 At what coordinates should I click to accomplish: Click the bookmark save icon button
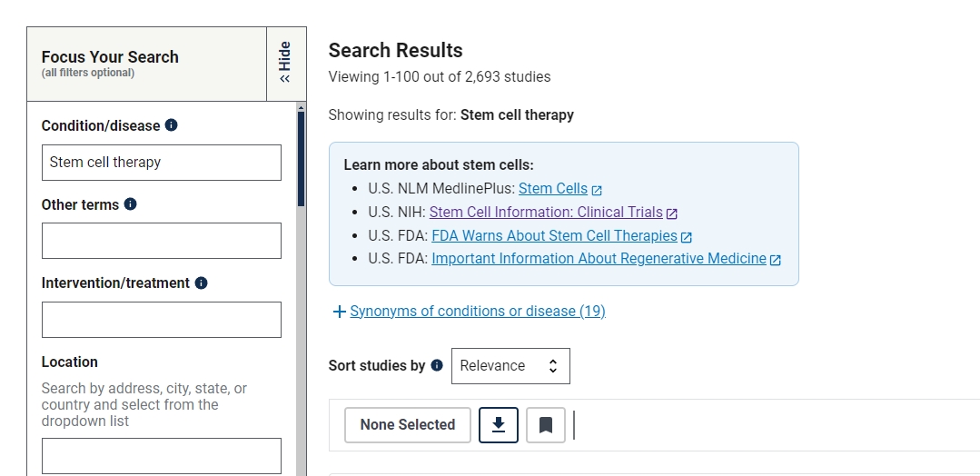click(x=546, y=425)
